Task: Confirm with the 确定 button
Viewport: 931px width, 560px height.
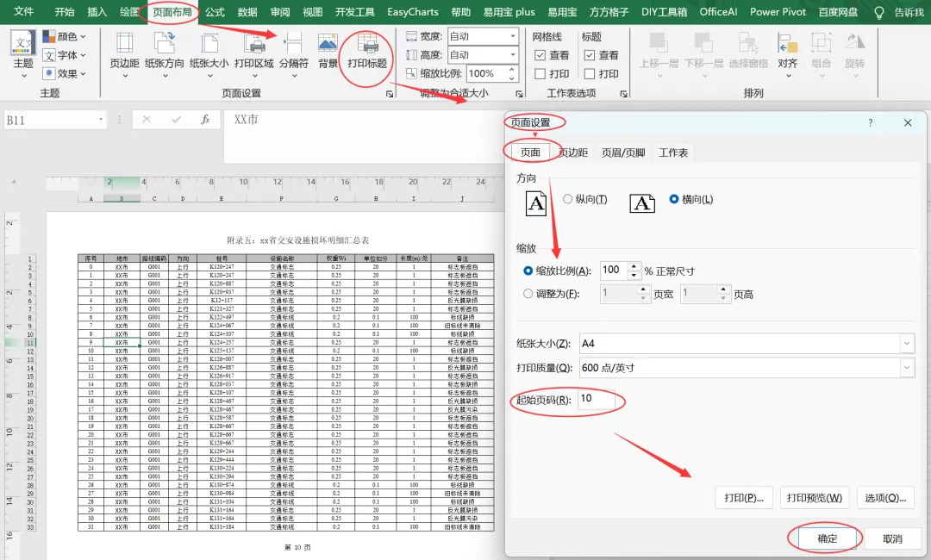Action: pyautogui.click(x=827, y=538)
